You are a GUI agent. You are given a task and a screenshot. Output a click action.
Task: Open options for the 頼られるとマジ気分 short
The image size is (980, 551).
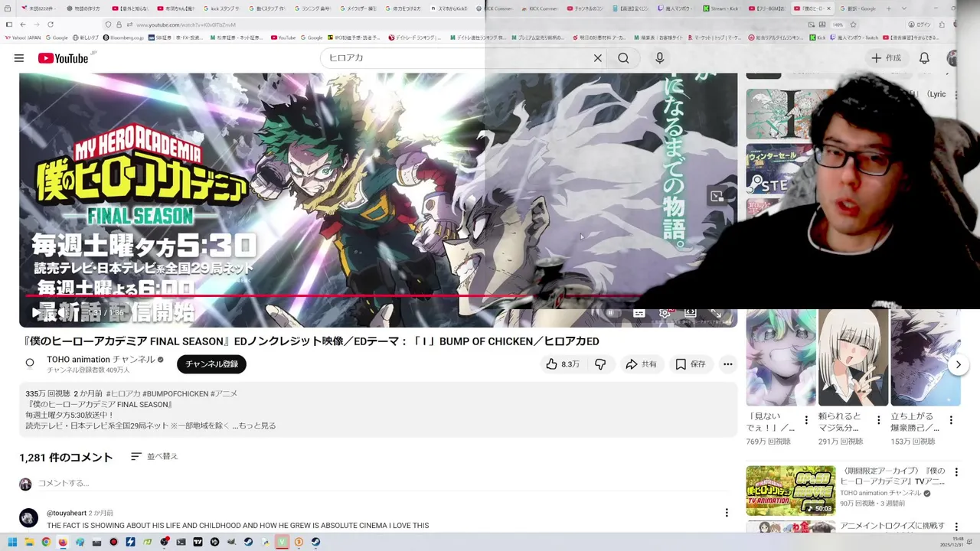[878, 420]
